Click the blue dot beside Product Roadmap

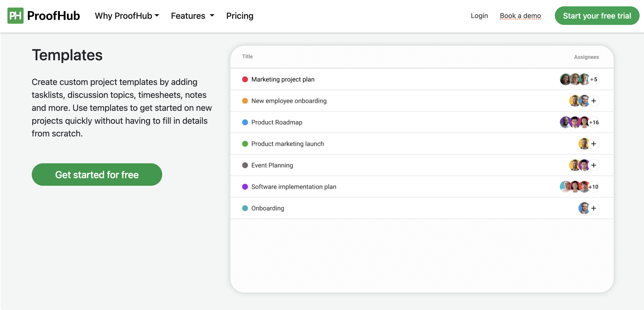pos(245,122)
